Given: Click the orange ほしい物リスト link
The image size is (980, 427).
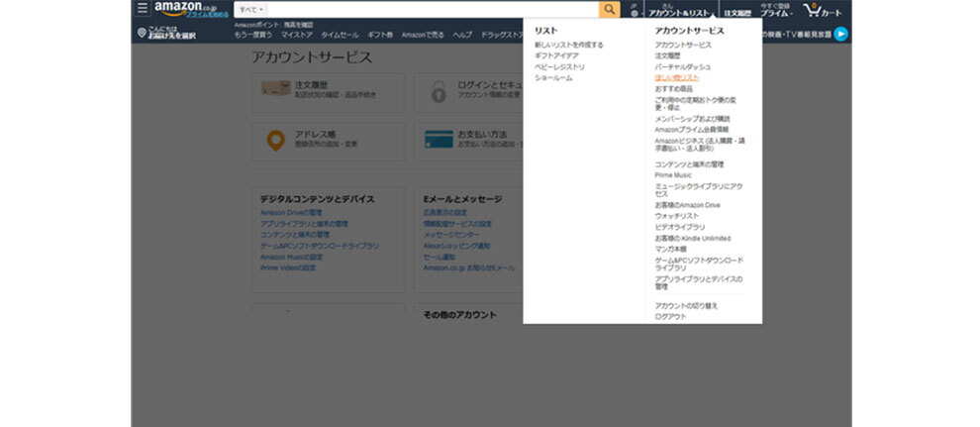Looking at the screenshot, I should 677,78.
